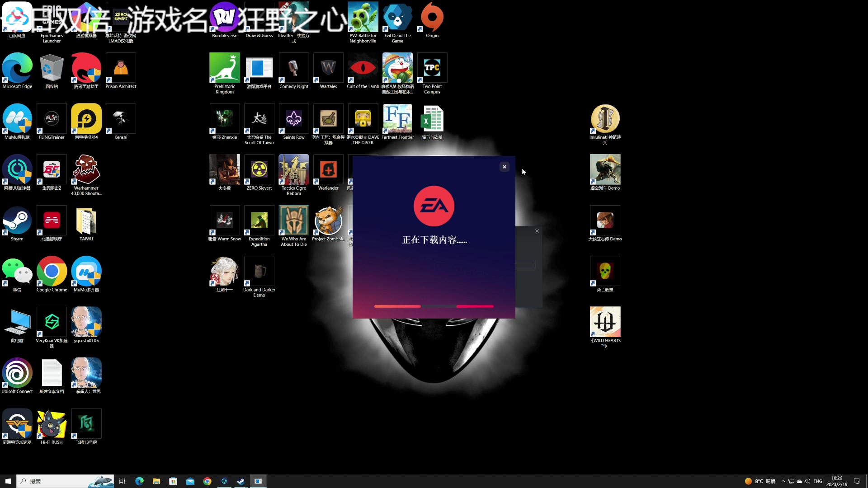
Task: Launch PVZ Battle for Neighborville shortcut
Action: 363,23
